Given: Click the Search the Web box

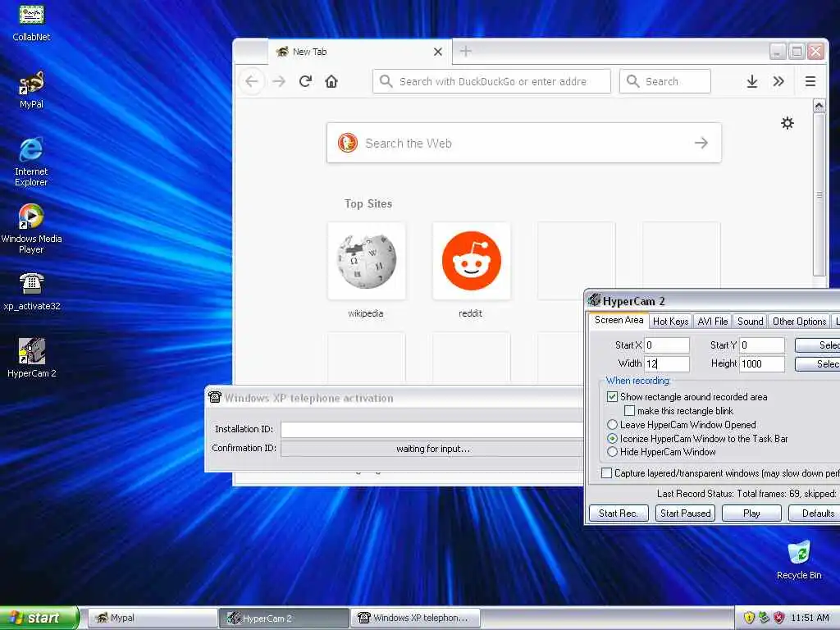Looking at the screenshot, I should coord(523,143).
